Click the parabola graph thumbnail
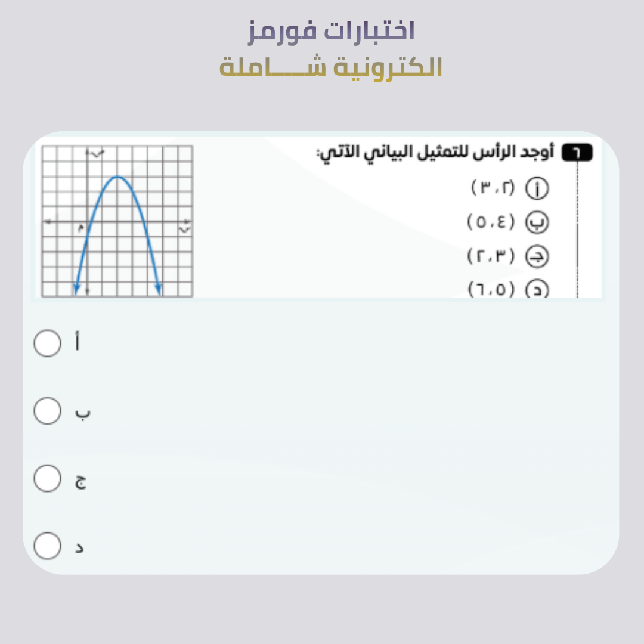 pos(117,221)
